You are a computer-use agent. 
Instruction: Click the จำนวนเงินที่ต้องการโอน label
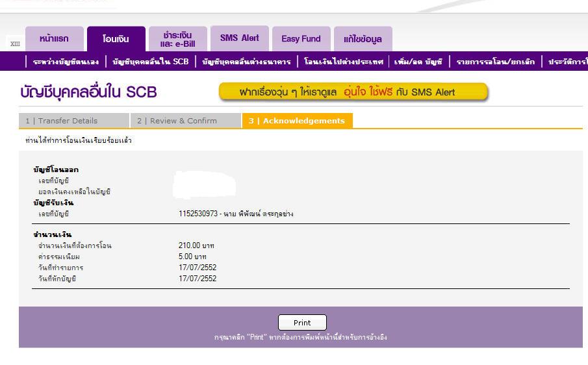(75, 246)
